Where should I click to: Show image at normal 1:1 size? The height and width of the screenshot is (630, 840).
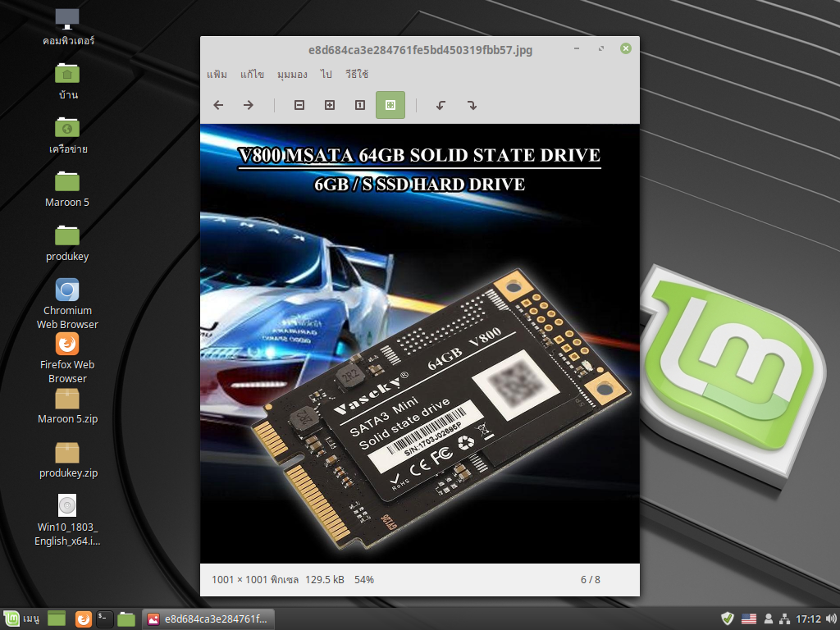[x=360, y=105]
